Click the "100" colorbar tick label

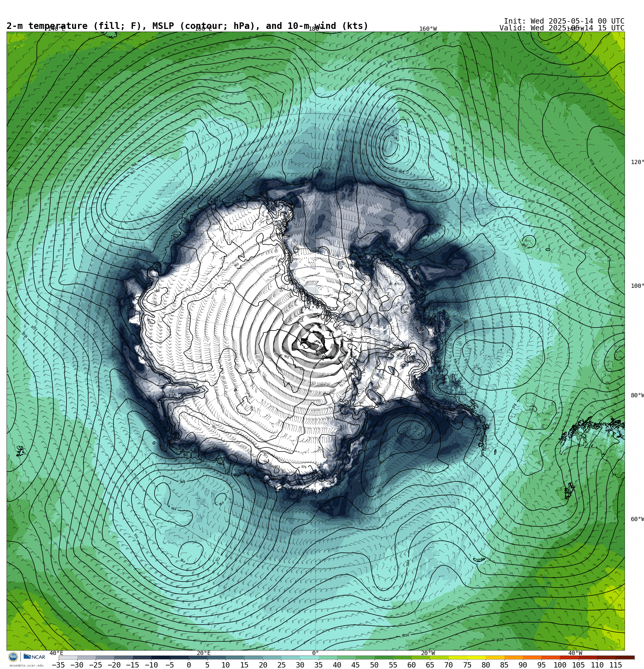[560, 665]
